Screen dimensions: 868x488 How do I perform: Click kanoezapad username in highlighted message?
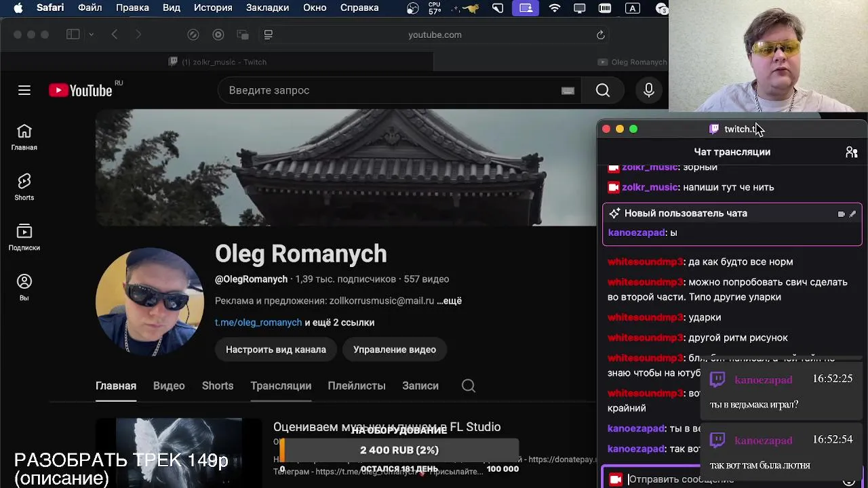click(637, 232)
